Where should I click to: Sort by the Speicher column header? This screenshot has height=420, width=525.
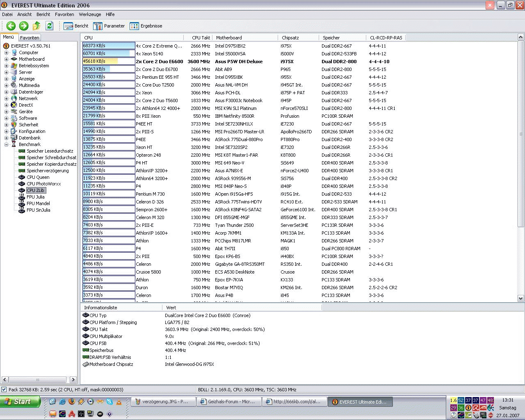pyautogui.click(x=342, y=38)
